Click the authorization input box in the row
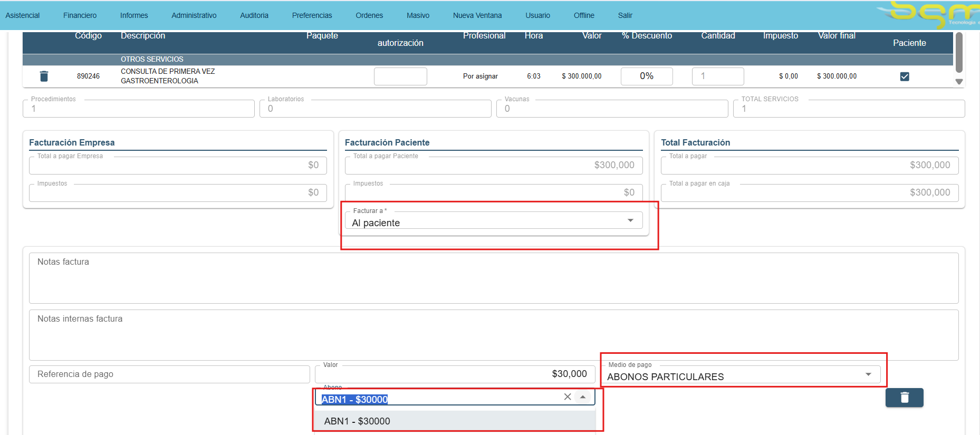 [x=400, y=76]
